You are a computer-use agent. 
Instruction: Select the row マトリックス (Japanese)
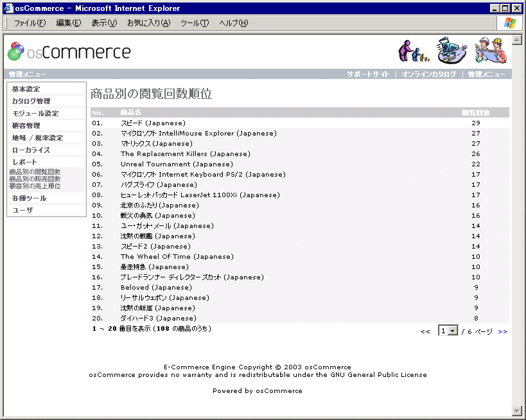[x=300, y=144]
